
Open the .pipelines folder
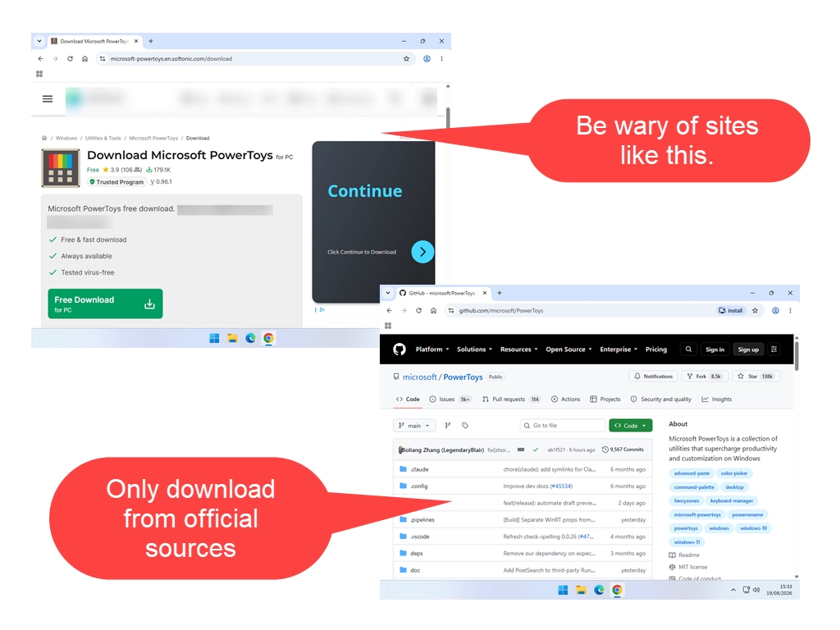click(x=422, y=520)
